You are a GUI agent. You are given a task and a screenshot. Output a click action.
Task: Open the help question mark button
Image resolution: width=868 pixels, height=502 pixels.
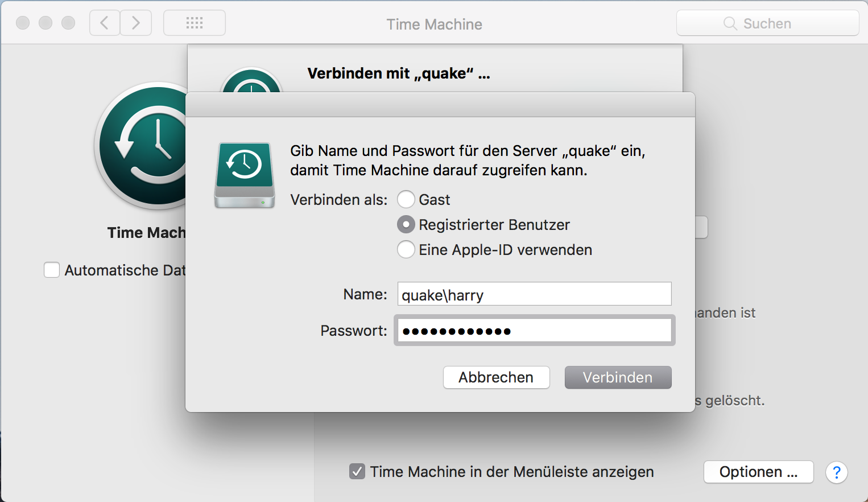pos(837,472)
